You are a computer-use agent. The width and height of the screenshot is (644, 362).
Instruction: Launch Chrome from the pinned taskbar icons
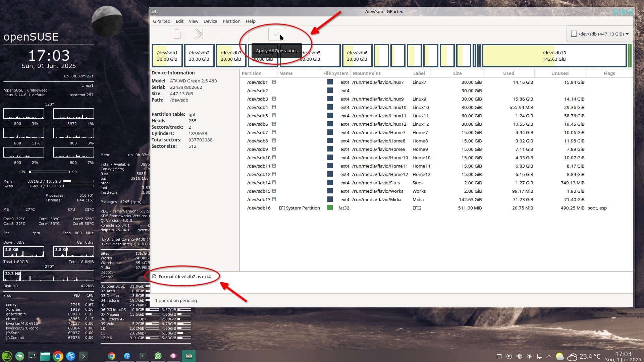coord(58,356)
